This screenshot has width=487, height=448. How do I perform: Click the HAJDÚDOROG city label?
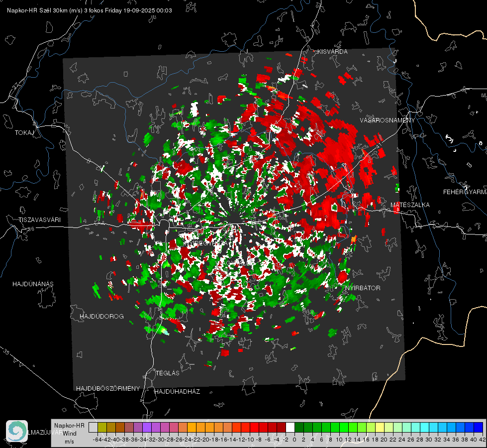101,317
